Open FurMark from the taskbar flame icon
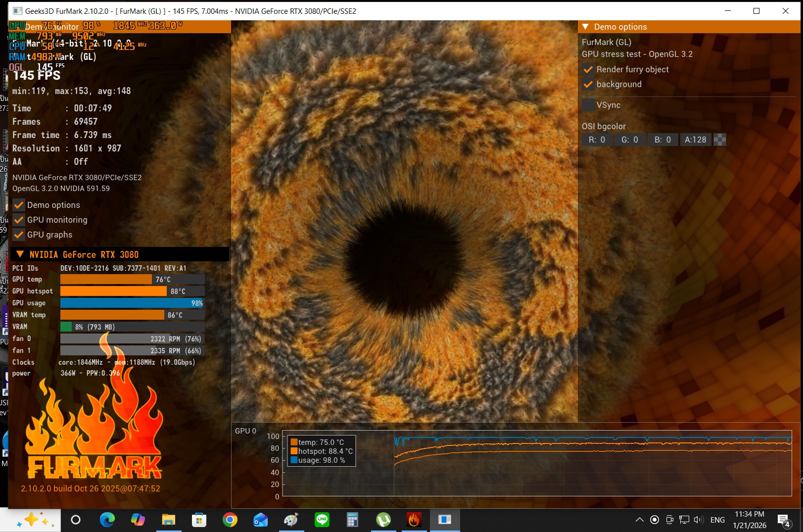This screenshot has width=803, height=532. tap(414, 520)
